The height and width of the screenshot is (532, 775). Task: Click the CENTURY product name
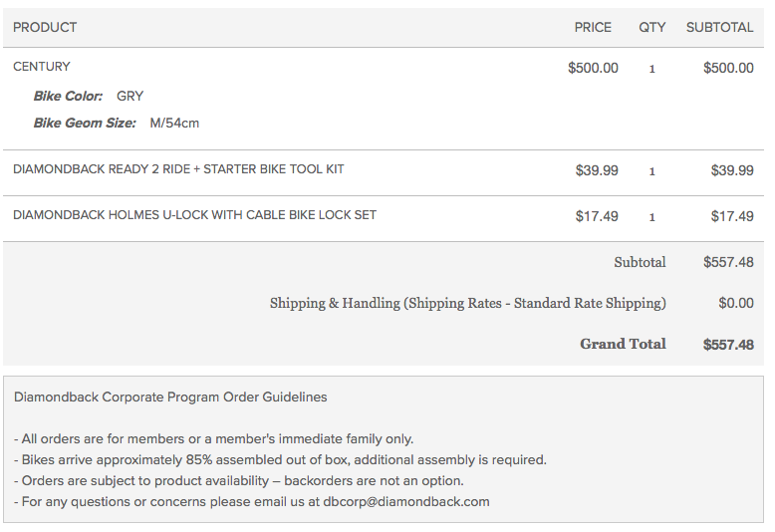[x=42, y=67]
